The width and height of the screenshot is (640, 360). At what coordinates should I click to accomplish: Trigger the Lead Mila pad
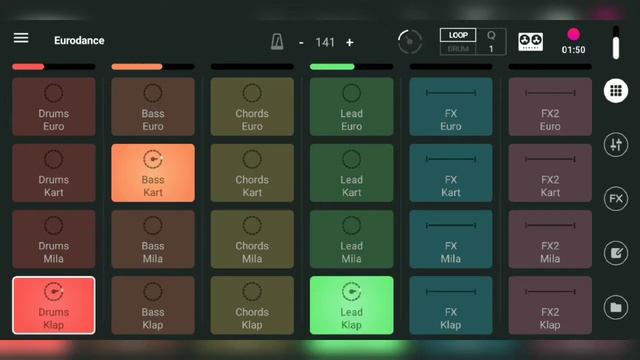click(x=351, y=239)
